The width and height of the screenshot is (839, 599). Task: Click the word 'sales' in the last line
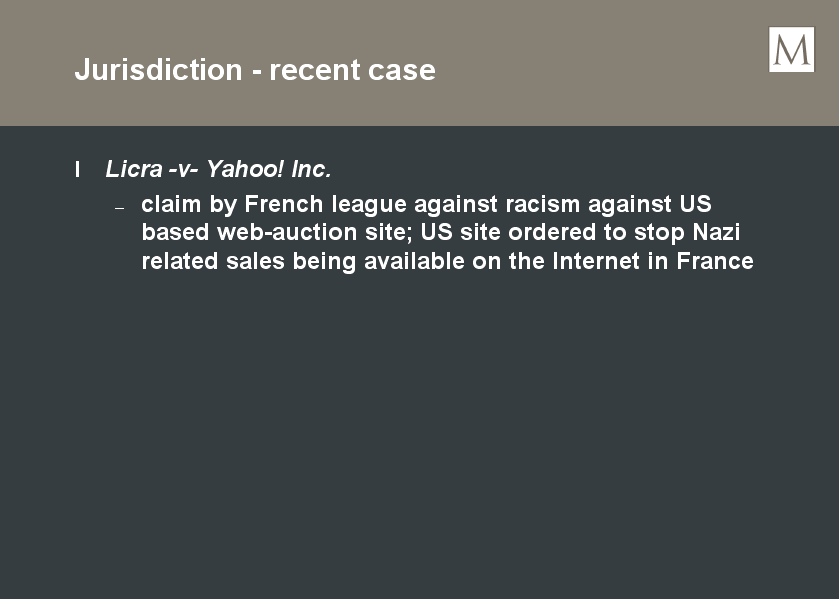255,261
